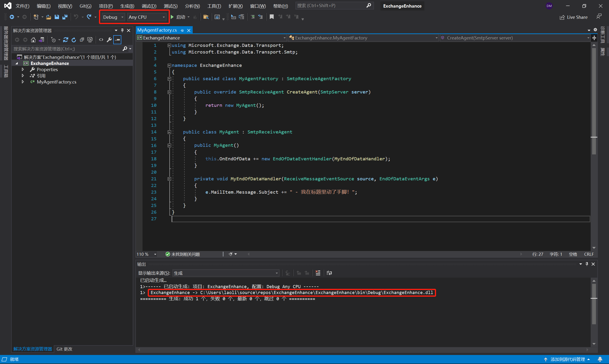The width and height of the screenshot is (609, 364).
Task: Toggle word wrap in the Output window
Action: (329, 273)
